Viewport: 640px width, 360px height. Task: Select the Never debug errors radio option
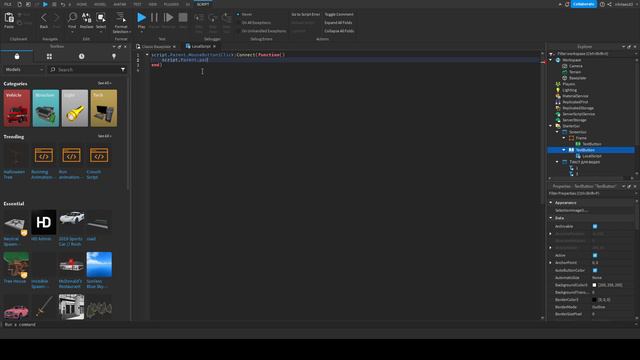click(x=238, y=14)
